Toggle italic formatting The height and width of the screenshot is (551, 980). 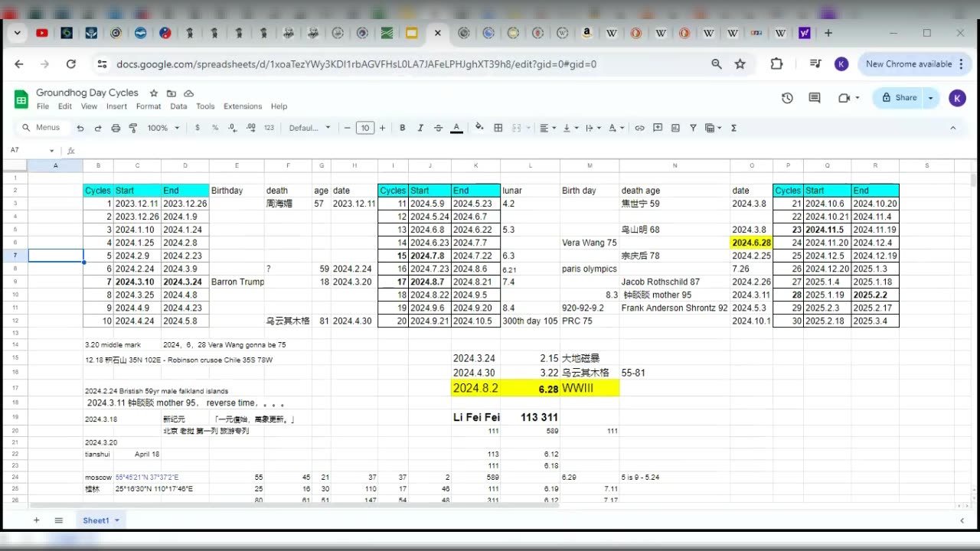[420, 128]
